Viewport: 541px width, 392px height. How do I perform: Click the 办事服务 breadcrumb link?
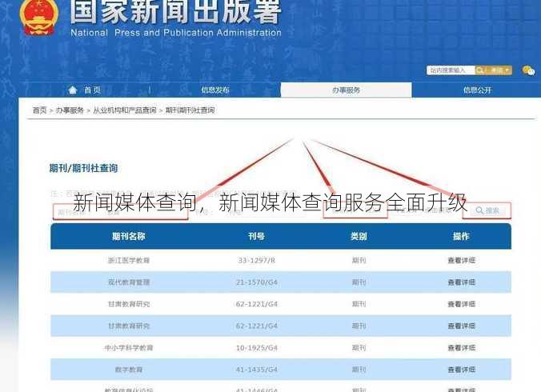click(x=70, y=110)
